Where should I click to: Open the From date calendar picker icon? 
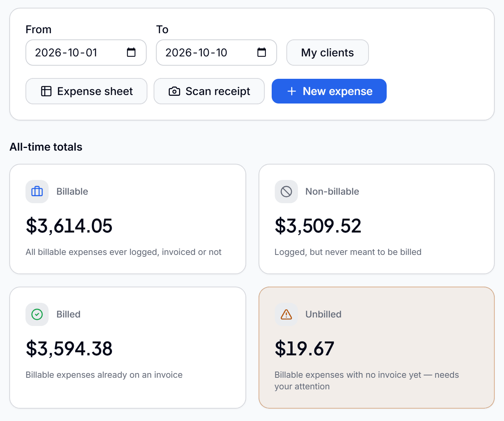[x=131, y=53]
